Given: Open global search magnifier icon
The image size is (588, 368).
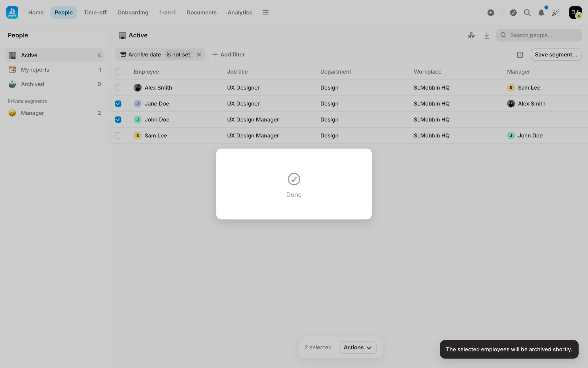Looking at the screenshot, I should [527, 13].
